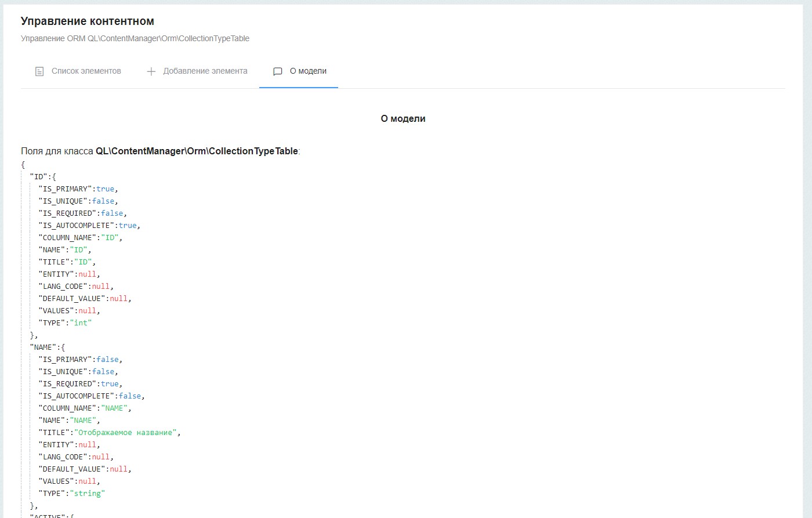The width and height of the screenshot is (812, 518).
Task: Click the top opening curly brace of JSON
Action: pyautogui.click(x=23, y=165)
